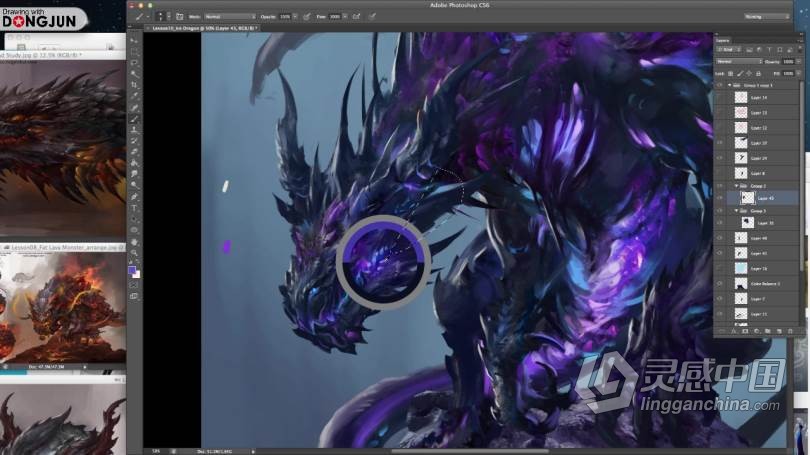Open the brush blending Mode dropdown

[230, 17]
